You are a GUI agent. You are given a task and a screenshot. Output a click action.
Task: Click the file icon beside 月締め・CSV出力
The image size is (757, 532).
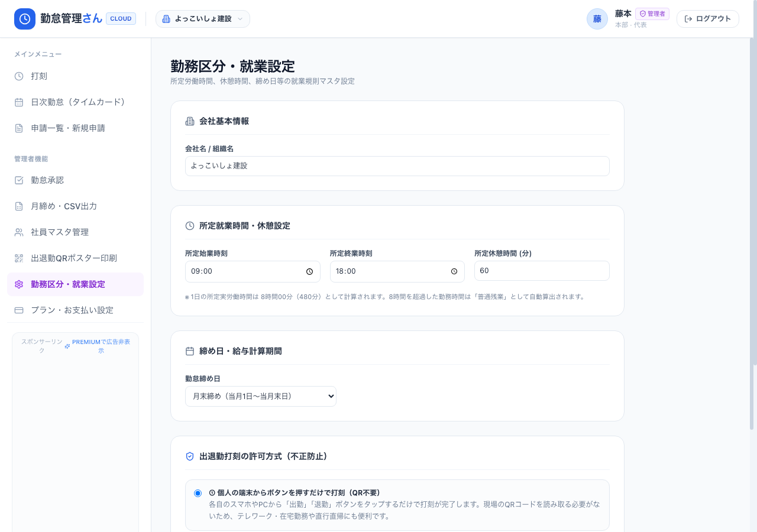tap(19, 206)
